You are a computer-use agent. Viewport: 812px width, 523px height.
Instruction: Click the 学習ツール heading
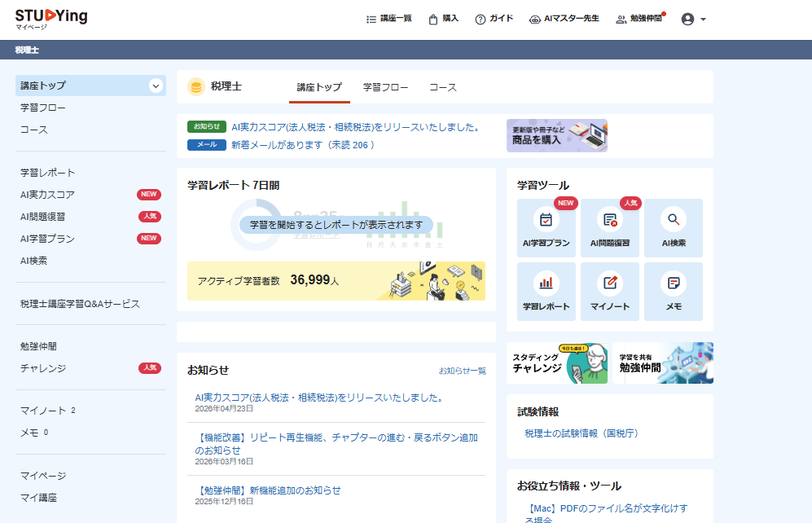(x=543, y=186)
